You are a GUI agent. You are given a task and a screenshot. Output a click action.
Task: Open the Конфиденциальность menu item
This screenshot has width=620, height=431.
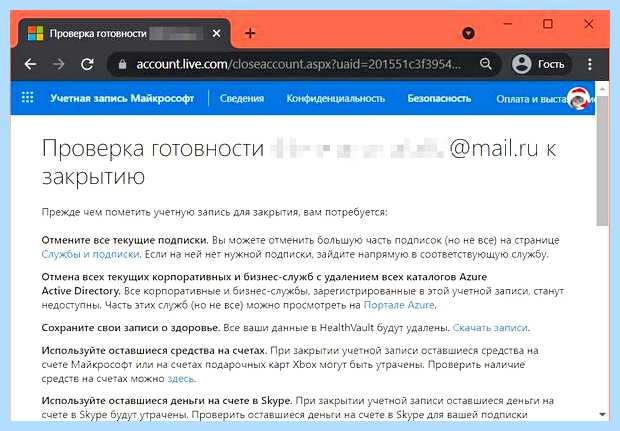tap(336, 98)
